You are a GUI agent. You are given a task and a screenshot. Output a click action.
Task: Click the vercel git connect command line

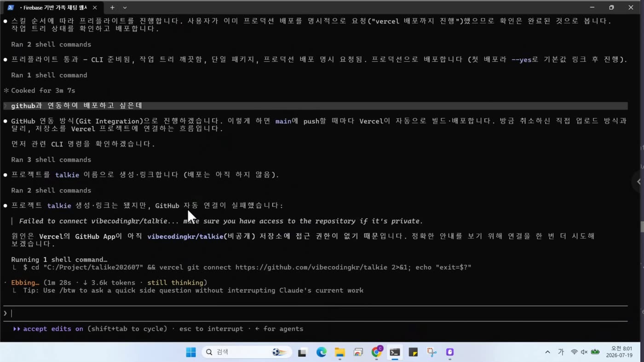247,267
